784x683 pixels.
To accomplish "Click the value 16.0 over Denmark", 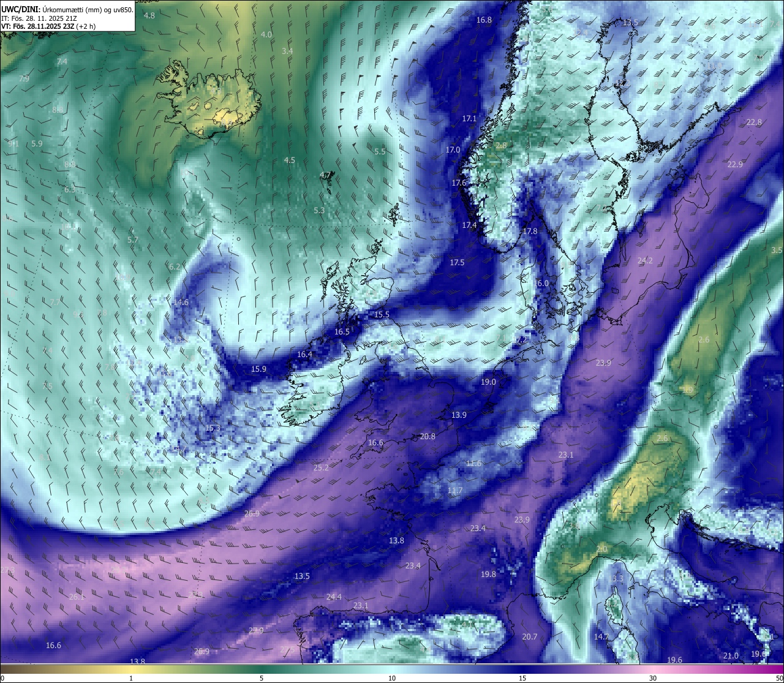I will 541,284.
